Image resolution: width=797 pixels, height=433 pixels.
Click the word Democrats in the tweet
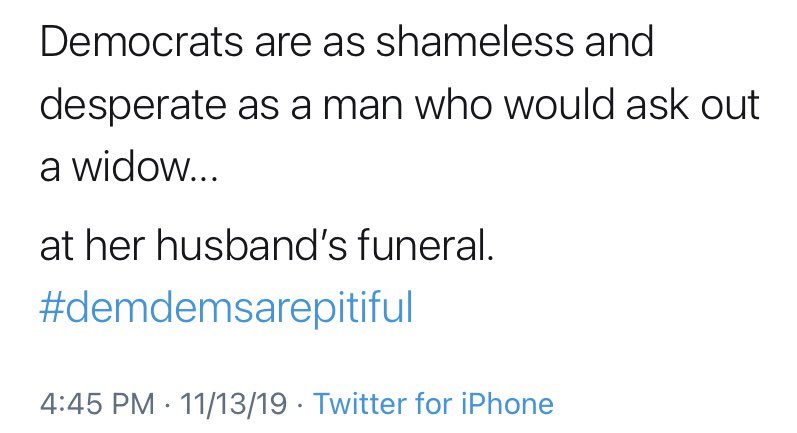click(141, 42)
